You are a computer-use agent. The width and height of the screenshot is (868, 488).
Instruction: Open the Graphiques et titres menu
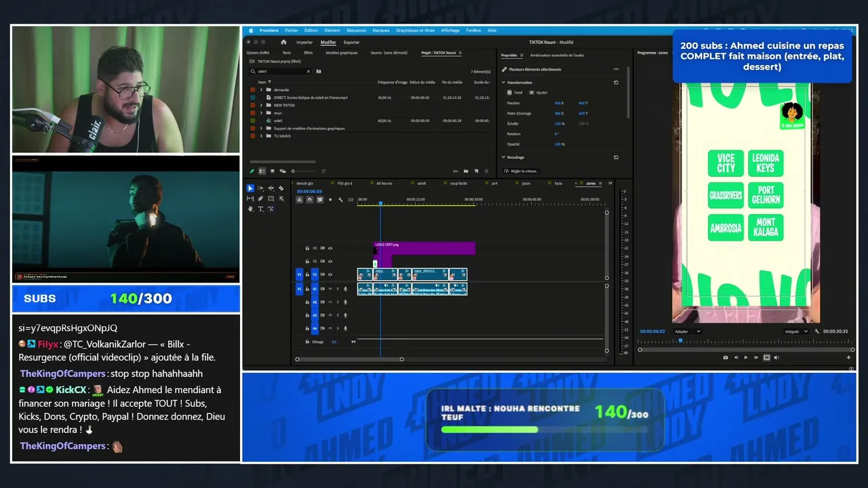pyautogui.click(x=415, y=30)
